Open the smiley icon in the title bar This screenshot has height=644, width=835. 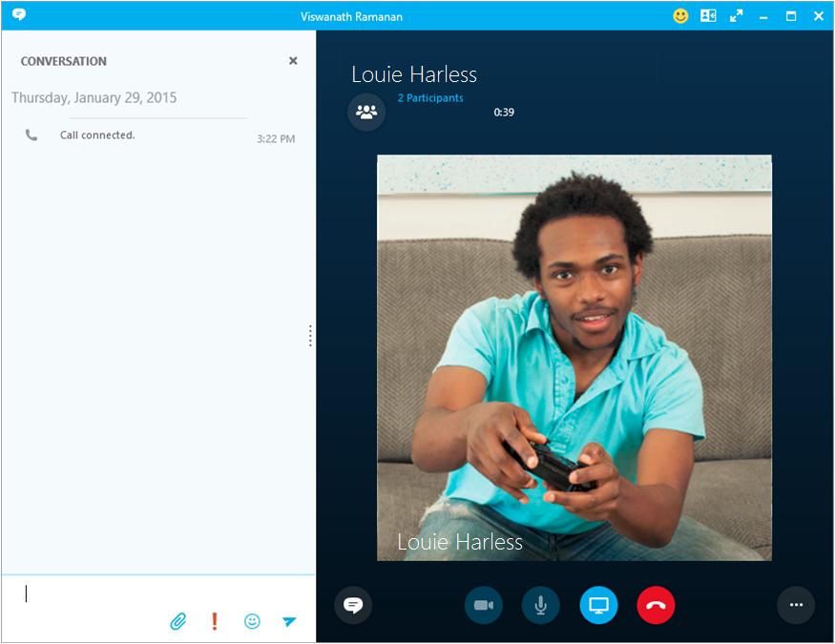point(680,15)
